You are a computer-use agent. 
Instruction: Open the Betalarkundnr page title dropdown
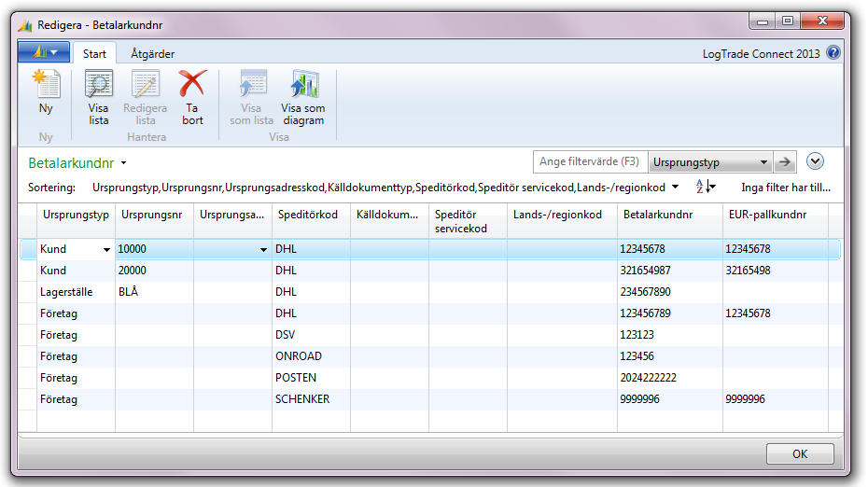[123, 163]
